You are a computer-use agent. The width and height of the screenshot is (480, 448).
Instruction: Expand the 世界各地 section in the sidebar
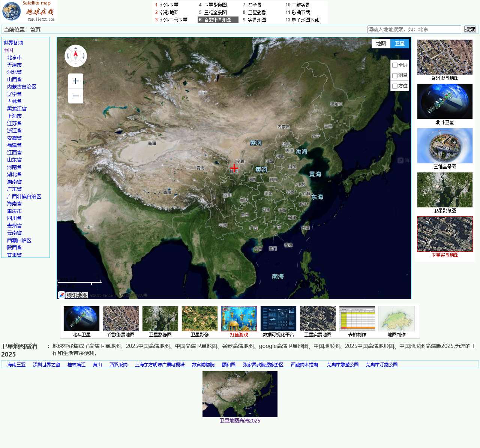[12, 43]
